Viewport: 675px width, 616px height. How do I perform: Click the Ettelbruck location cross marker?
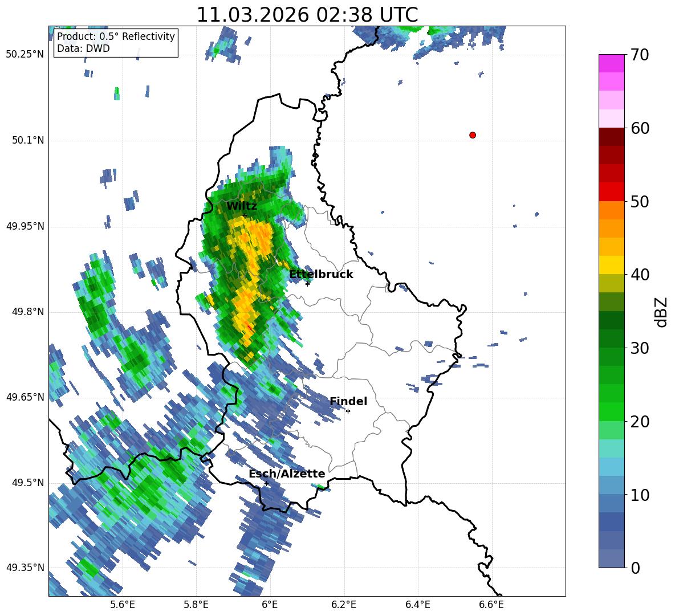(x=307, y=283)
